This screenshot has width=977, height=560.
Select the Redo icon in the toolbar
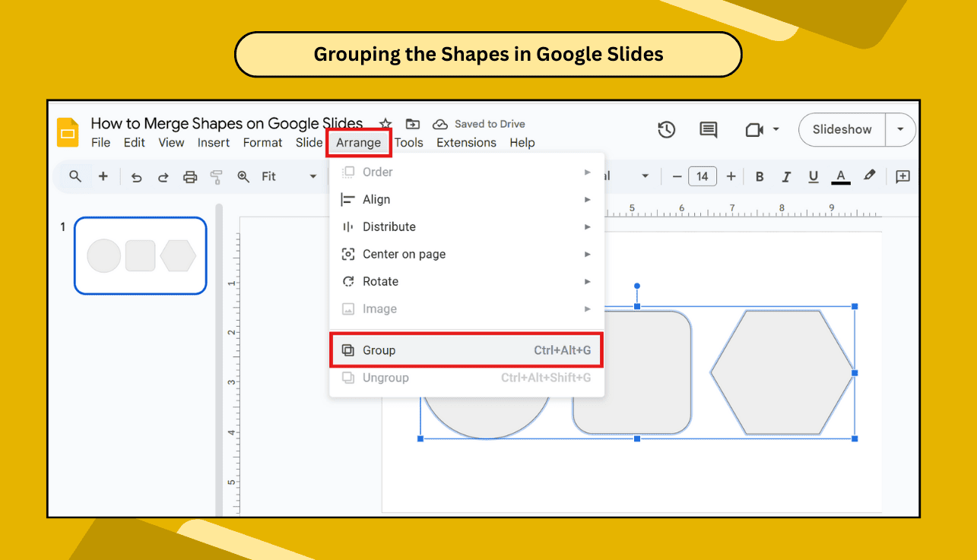[163, 176]
